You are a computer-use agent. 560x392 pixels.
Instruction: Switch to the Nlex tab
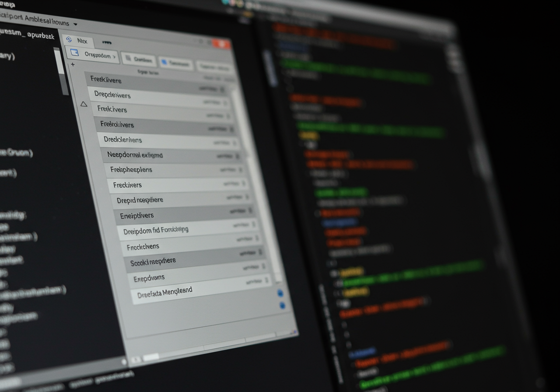82,41
